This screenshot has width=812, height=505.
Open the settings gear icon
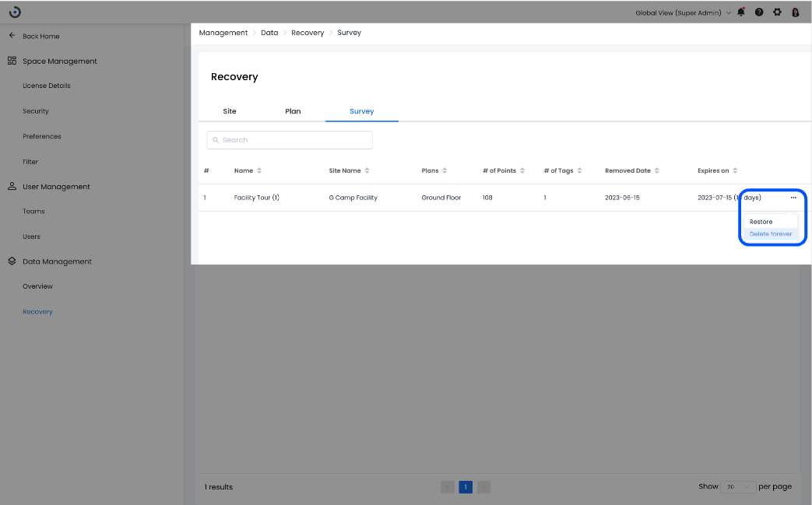777,12
